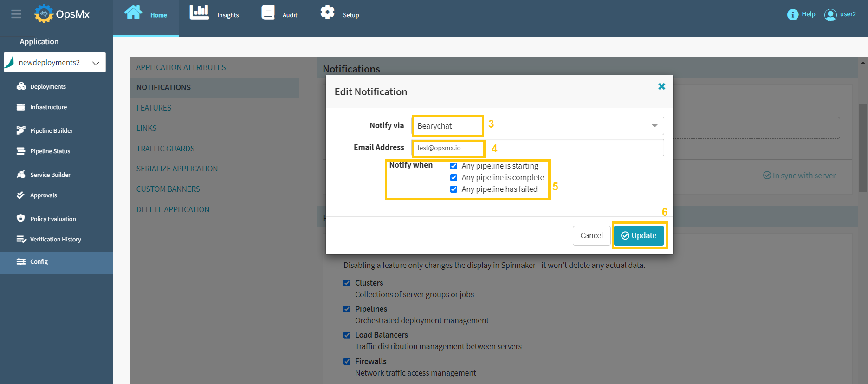Uncheck 'Any pipeline is starting'

tap(454, 166)
